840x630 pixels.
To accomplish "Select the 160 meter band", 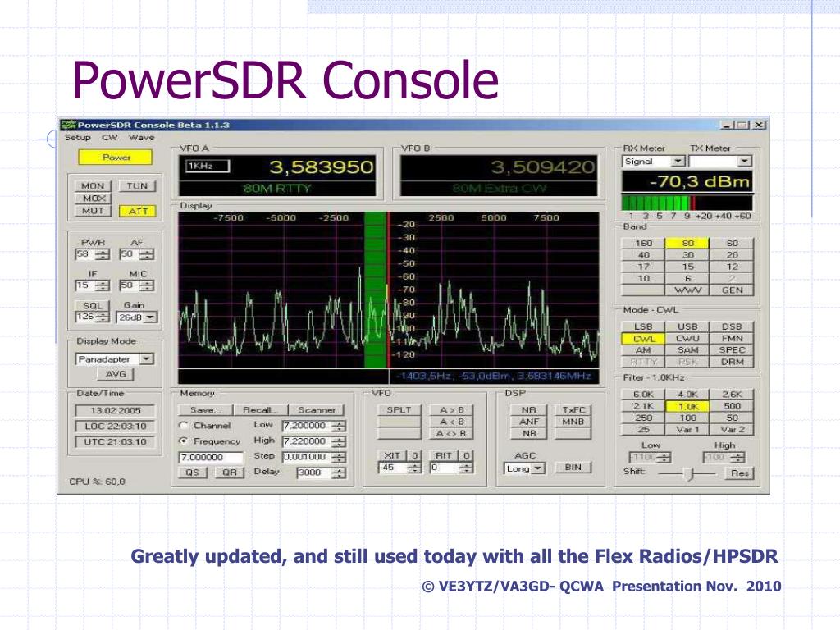I will coord(643,243).
